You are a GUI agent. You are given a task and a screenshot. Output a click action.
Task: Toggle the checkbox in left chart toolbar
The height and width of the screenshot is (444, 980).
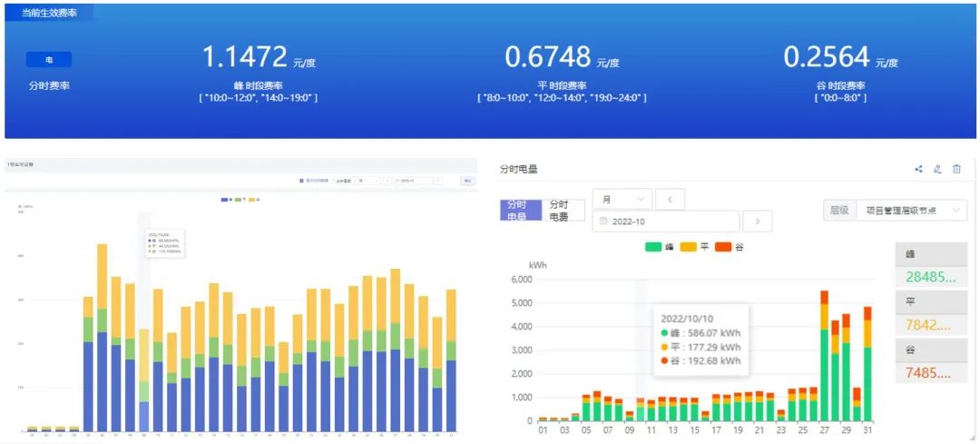[301, 181]
